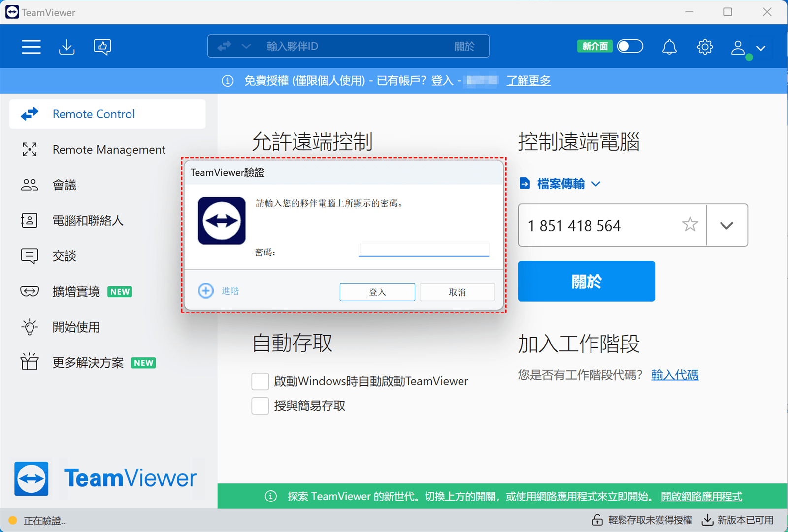Click the favorite star in partner ID field
Image resolution: width=788 pixels, height=532 pixels.
pos(690,224)
